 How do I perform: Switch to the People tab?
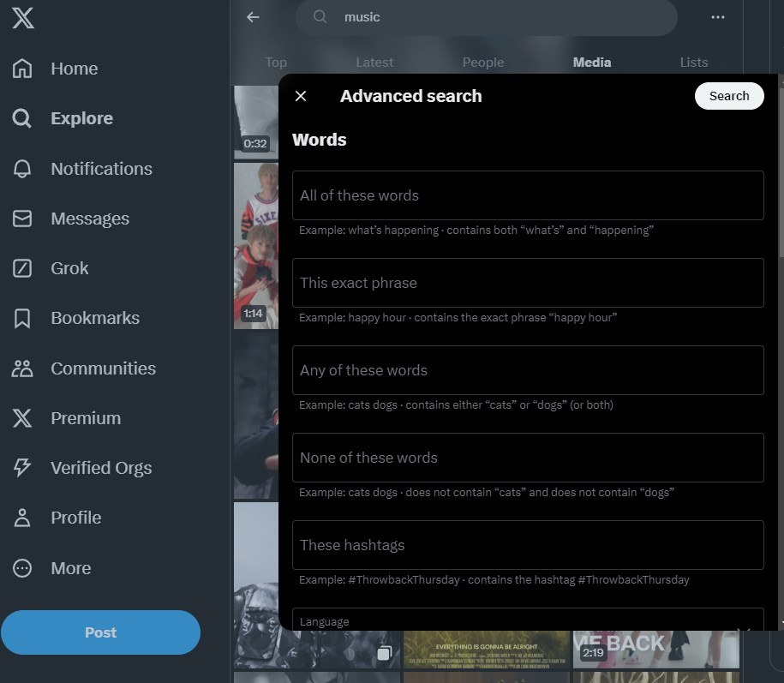[482, 62]
